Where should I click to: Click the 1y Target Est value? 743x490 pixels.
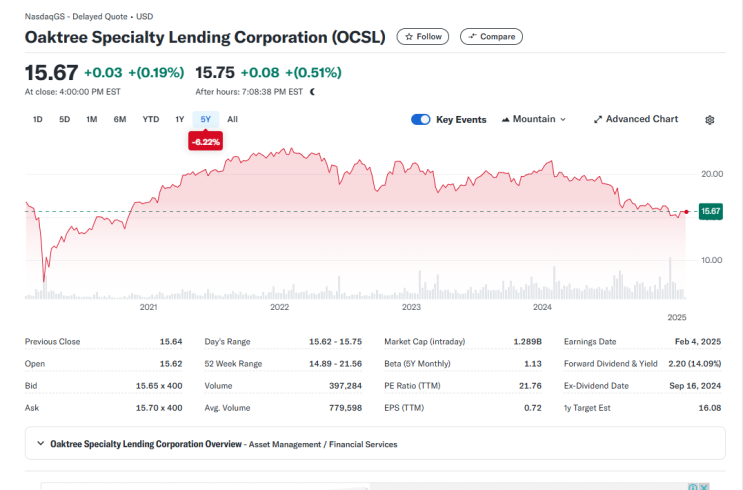point(708,408)
